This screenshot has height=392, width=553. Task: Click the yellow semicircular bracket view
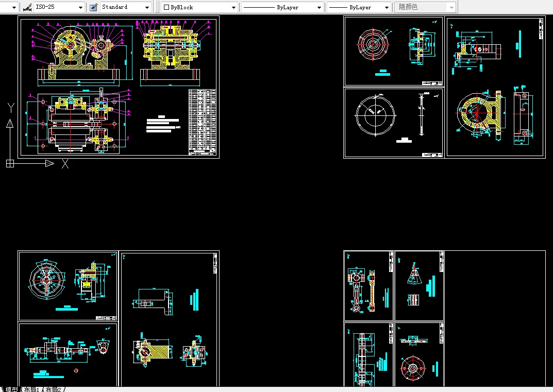479,113
